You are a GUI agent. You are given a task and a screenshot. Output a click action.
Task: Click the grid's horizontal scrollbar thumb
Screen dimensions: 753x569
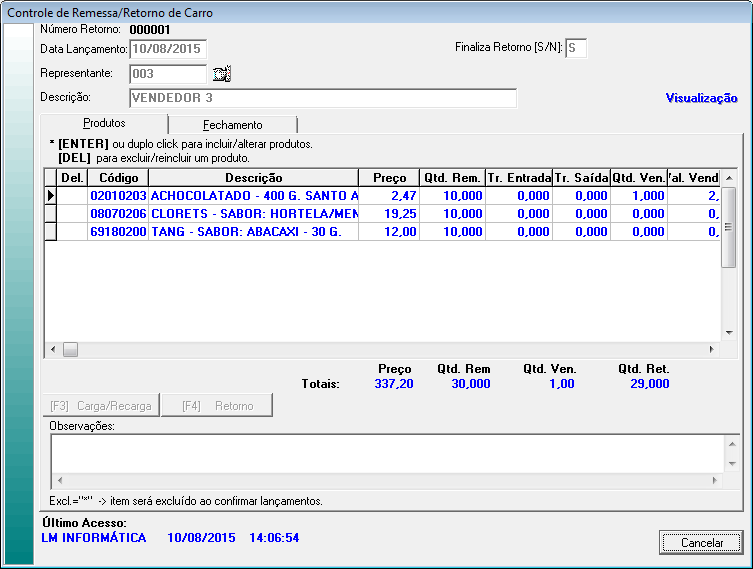coord(70,350)
